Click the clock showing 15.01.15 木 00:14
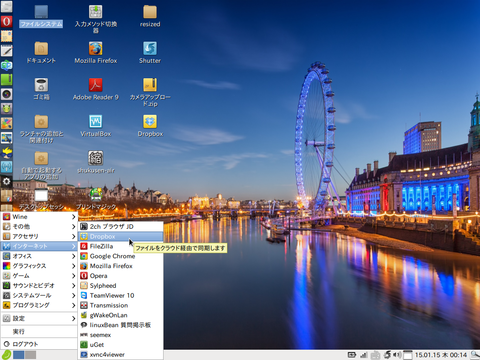Screen dimensions: 480x360 point(441,355)
